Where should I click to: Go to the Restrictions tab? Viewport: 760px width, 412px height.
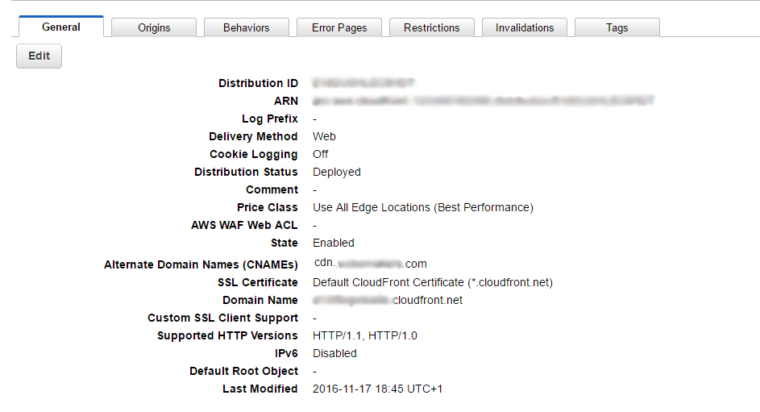[431, 28]
